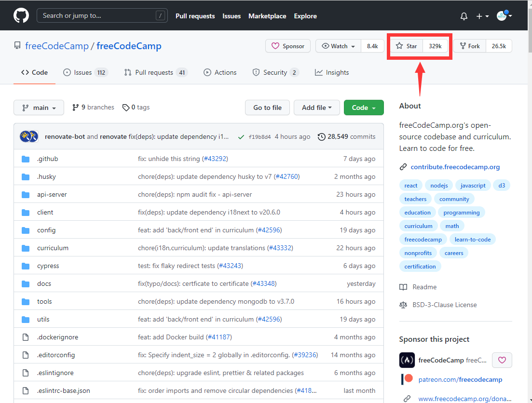Open the Issues tab
The width and height of the screenshot is (532, 403).
click(85, 73)
